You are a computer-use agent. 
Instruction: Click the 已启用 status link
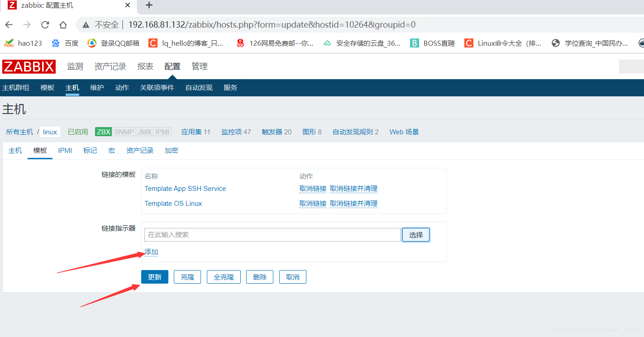[x=78, y=132]
